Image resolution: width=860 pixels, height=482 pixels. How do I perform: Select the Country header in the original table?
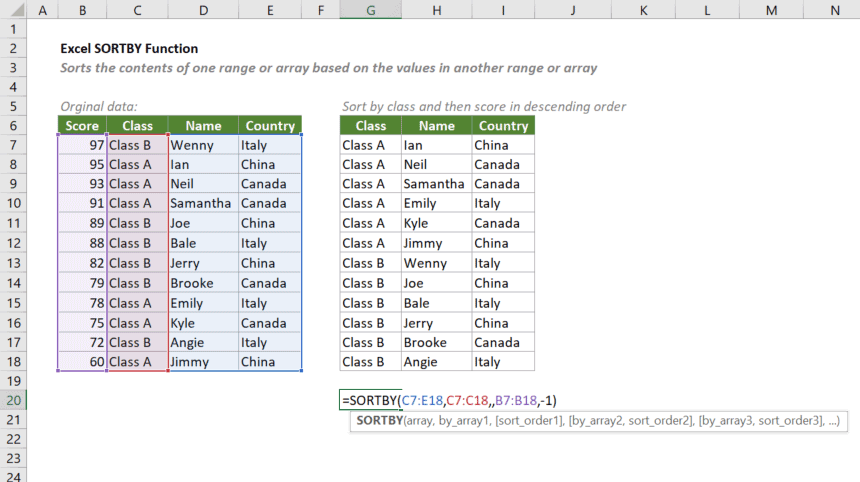click(270, 126)
